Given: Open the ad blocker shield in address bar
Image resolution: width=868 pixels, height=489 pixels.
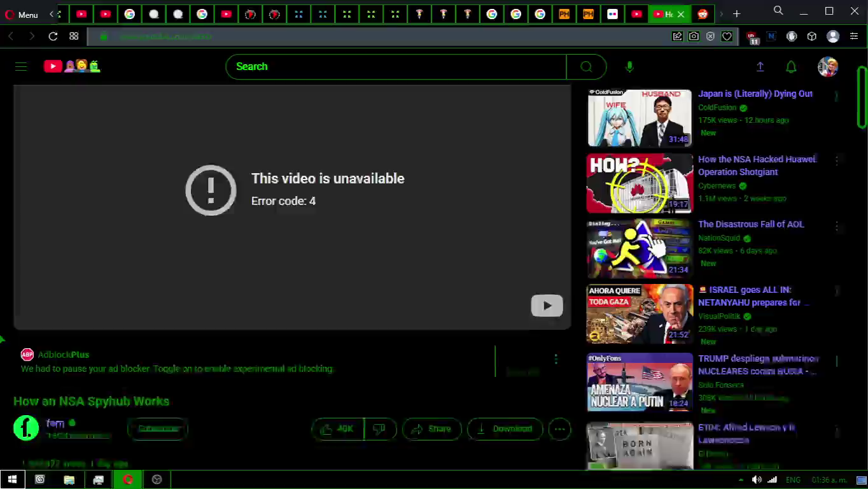Looking at the screenshot, I should click(x=710, y=36).
